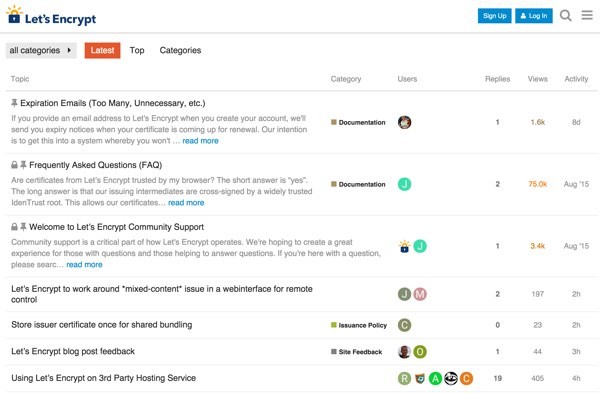The width and height of the screenshot is (600, 393).
Task: Select the Latest tab
Action: click(x=102, y=51)
